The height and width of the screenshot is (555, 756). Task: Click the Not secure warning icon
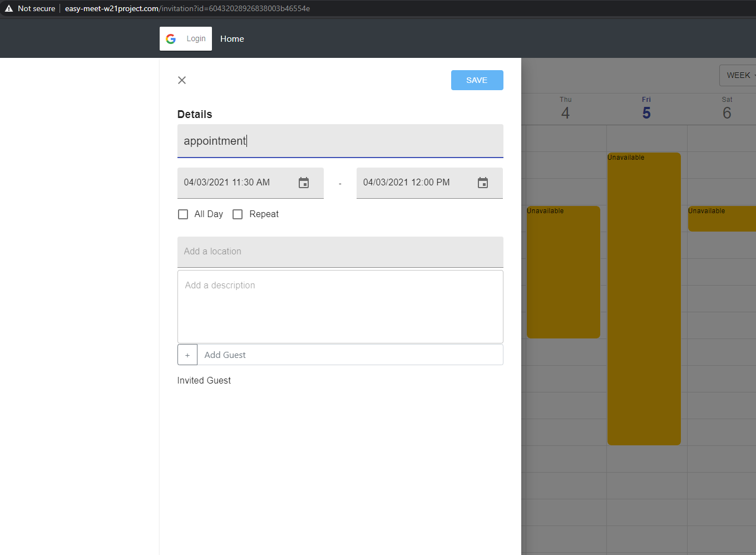coord(9,8)
